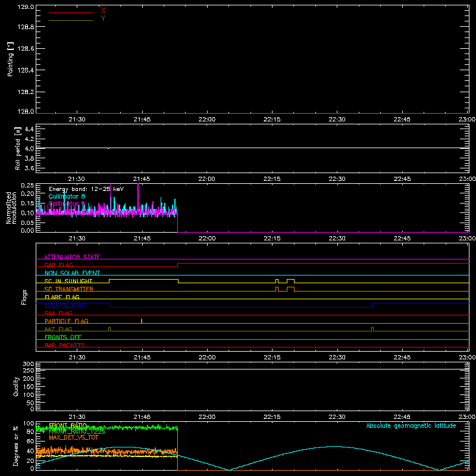Screen dimensions: 476x476
Task: Click the NON_SOLAR_EVENT flag label
Action: click(x=72, y=273)
